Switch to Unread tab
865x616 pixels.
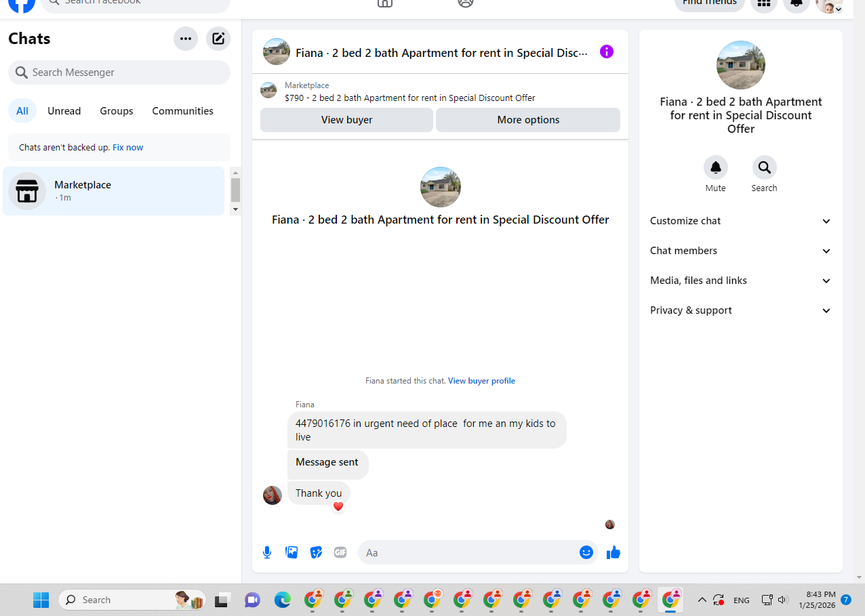64,111
